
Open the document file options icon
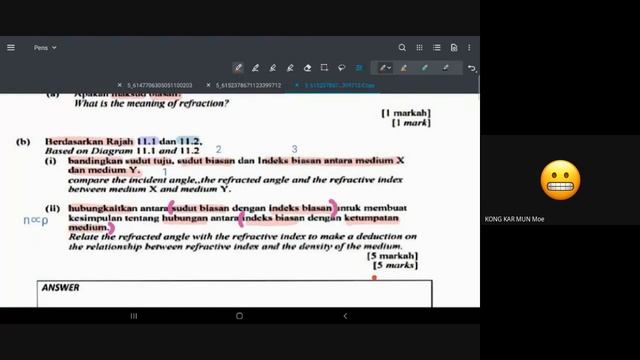coord(454,48)
